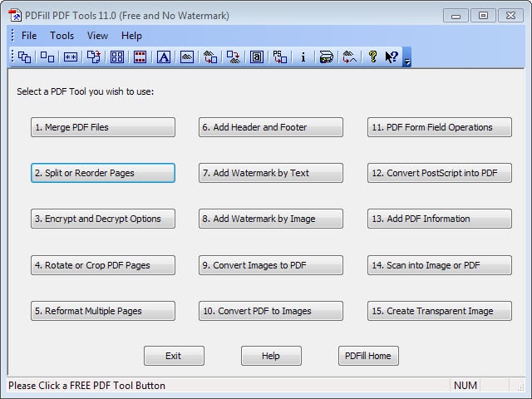Expand the toolbar options overflow arrow
This screenshot has height=399, width=532.
click(406, 57)
